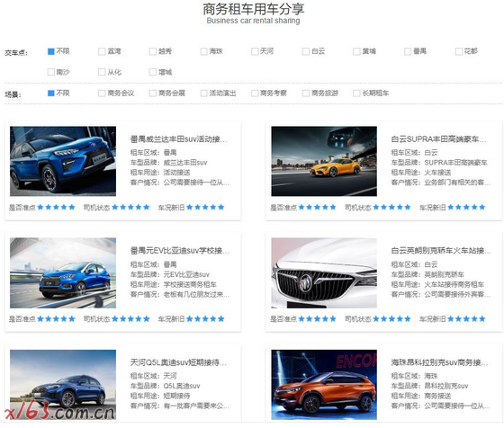Screen dimensions: 504x428
Task: Click 是否准点 stars on SUPRA card
Action: (x=317, y=208)
